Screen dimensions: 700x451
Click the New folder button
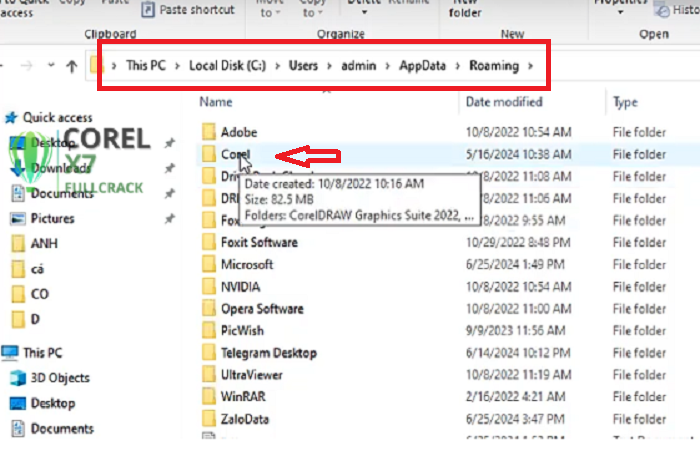pos(465,9)
